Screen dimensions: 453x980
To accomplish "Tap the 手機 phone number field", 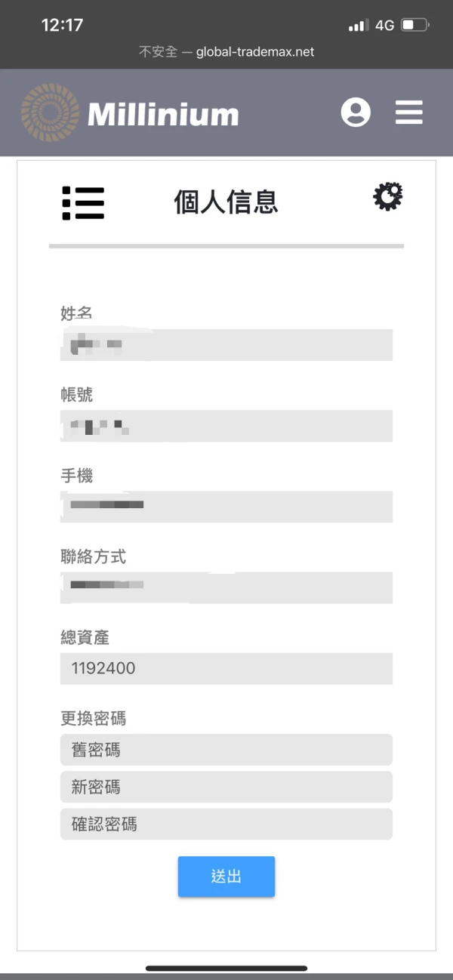I will [x=226, y=507].
